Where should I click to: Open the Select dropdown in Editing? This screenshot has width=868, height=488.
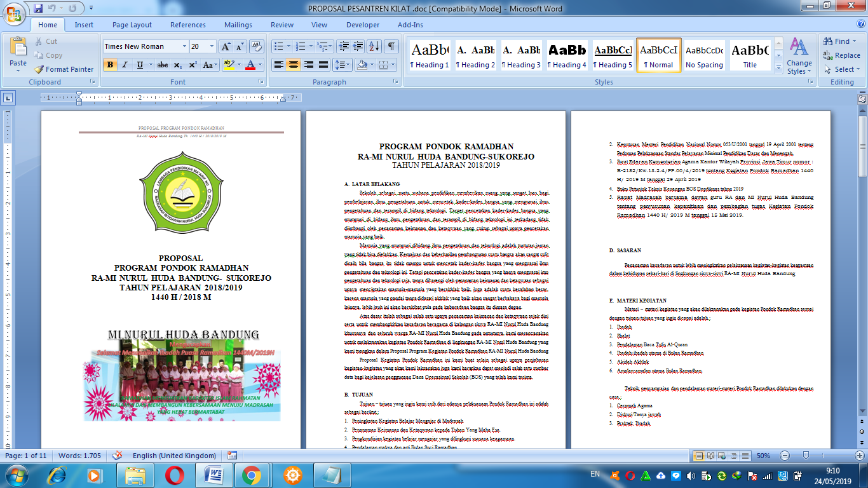click(843, 69)
